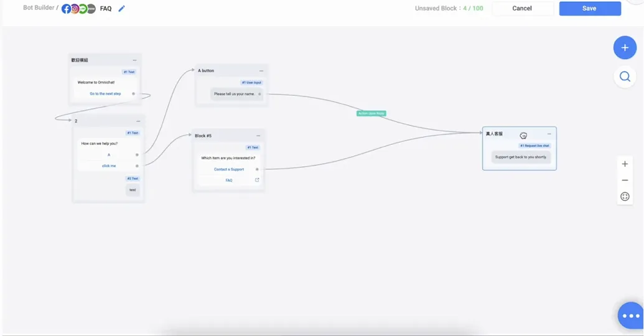
Task: Click the FAQ bot name in the header
Action: pyautogui.click(x=106, y=9)
